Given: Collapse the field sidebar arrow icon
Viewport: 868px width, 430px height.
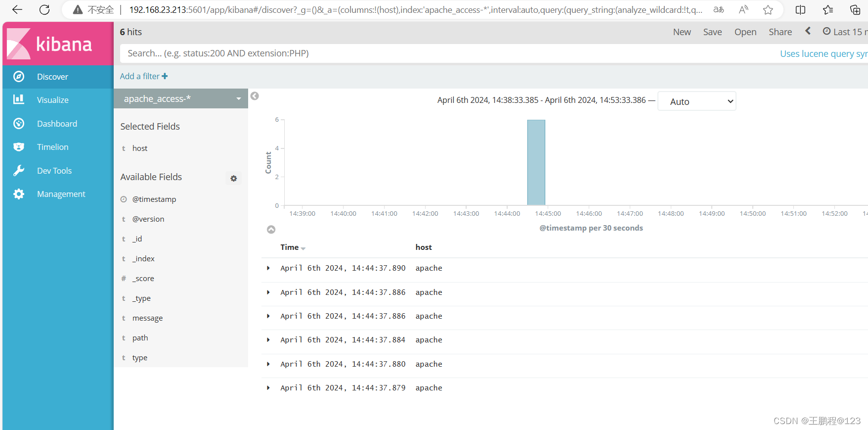Looking at the screenshot, I should tap(255, 96).
